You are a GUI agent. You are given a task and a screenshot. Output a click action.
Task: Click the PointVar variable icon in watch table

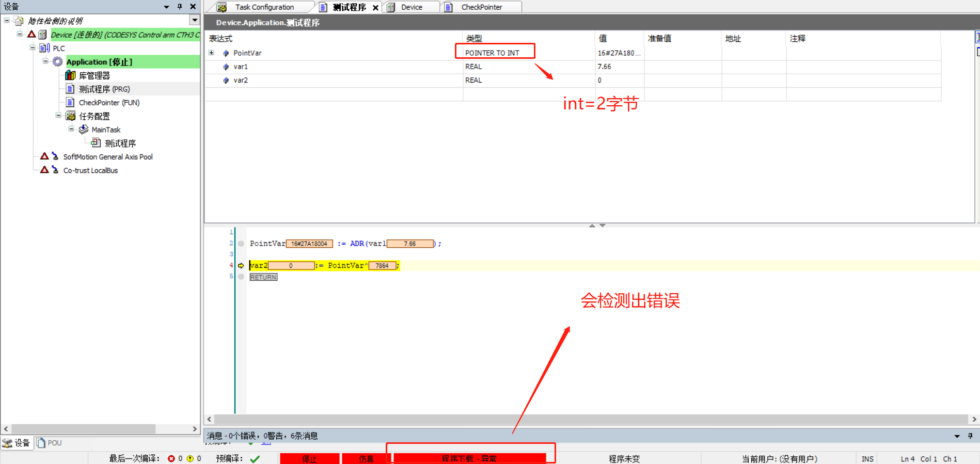click(x=226, y=53)
